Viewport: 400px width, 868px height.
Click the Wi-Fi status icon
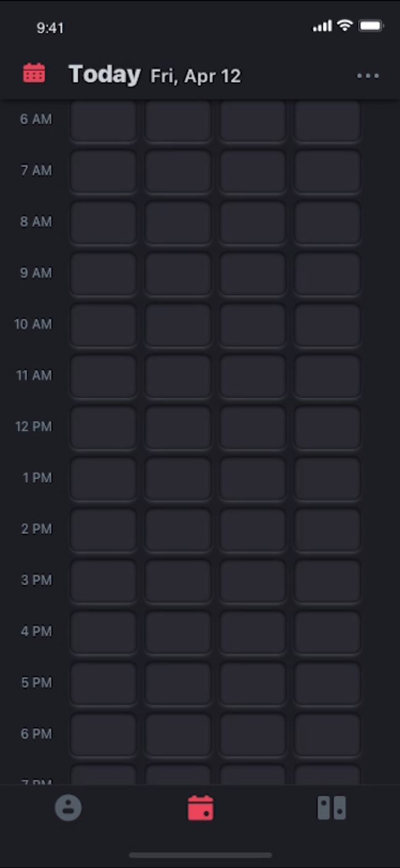click(x=344, y=26)
